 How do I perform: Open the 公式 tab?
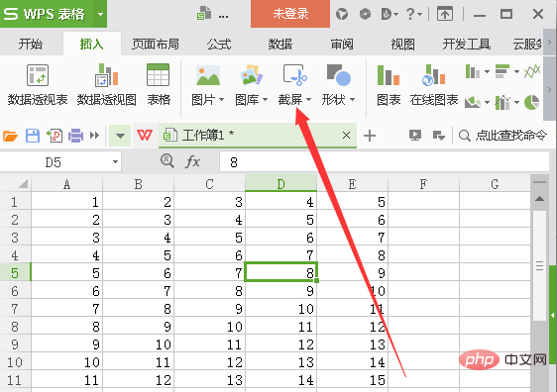click(x=219, y=45)
